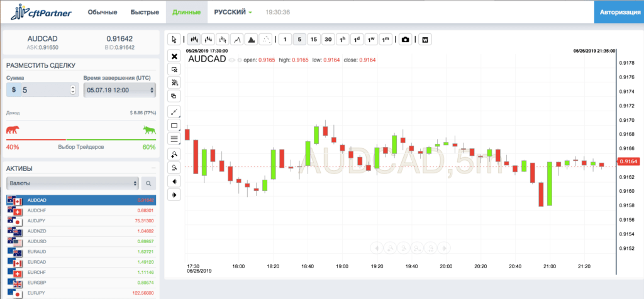This screenshot has height=299, width=644.
Task: Select the candlestick chart type icon
Action: 194,40
